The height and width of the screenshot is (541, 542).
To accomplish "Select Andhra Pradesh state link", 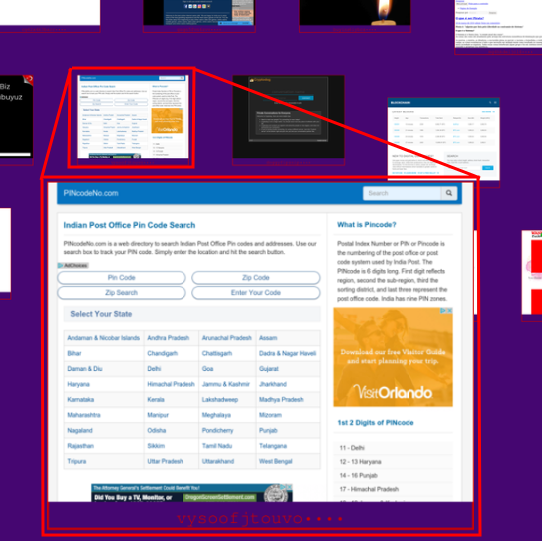I will tap(168, 338).
